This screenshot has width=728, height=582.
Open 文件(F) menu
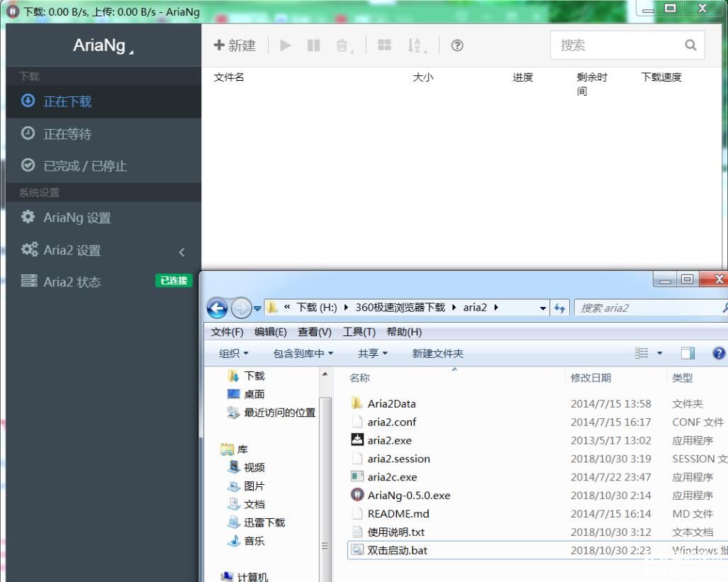point(227,332)
